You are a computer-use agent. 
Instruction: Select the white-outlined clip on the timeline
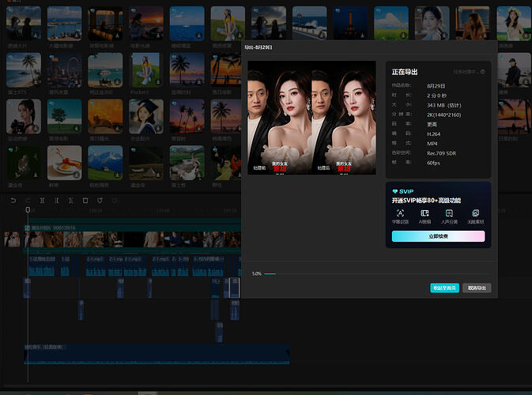(x=235, y=288)
